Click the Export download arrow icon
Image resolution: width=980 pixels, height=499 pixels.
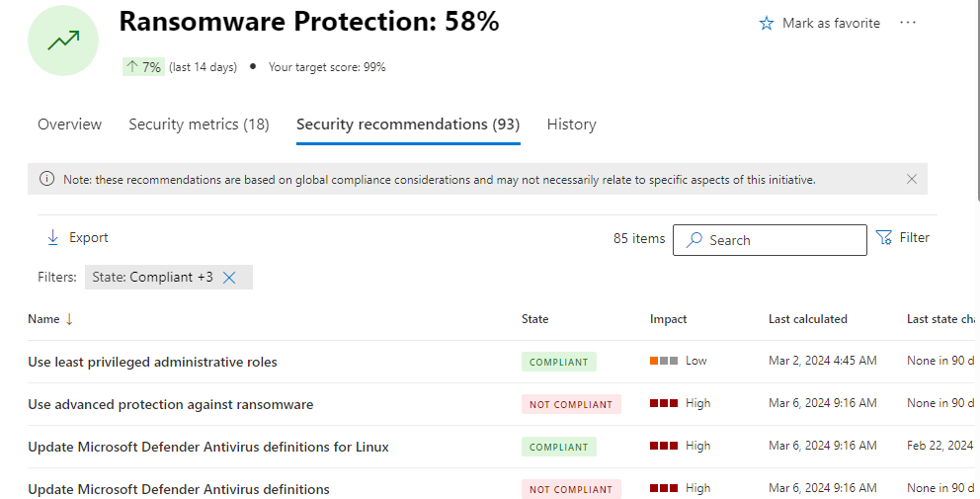pyautogui.click(x=53, y=238)
